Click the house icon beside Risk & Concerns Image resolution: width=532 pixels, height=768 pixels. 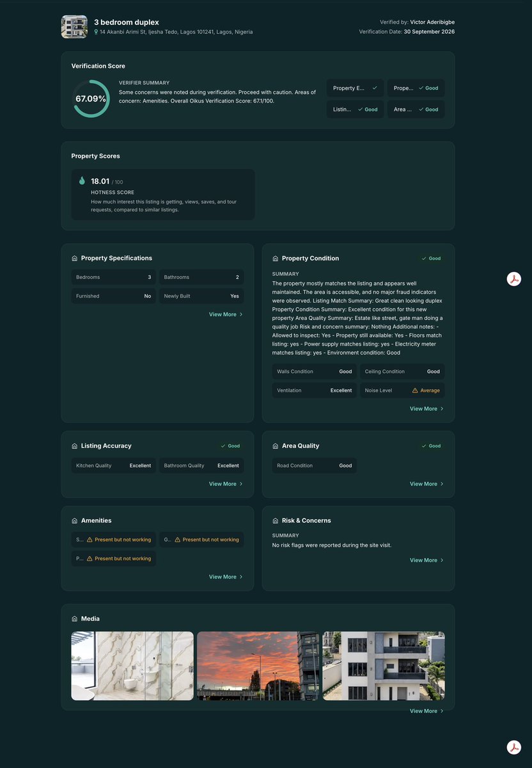[276, 521]
